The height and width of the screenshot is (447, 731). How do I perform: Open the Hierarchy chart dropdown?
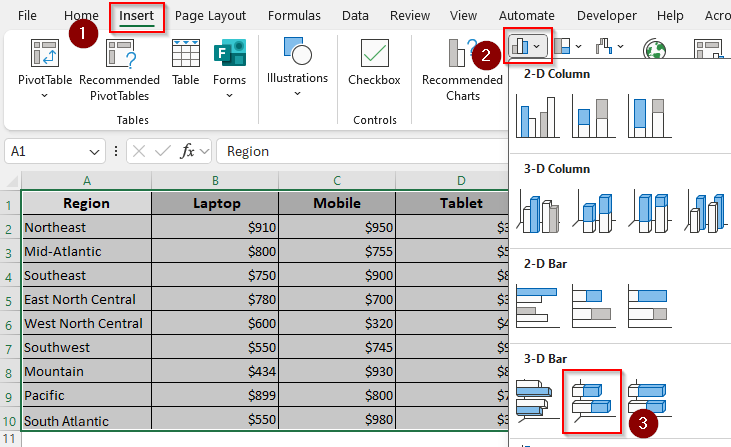tap(567, 46)
